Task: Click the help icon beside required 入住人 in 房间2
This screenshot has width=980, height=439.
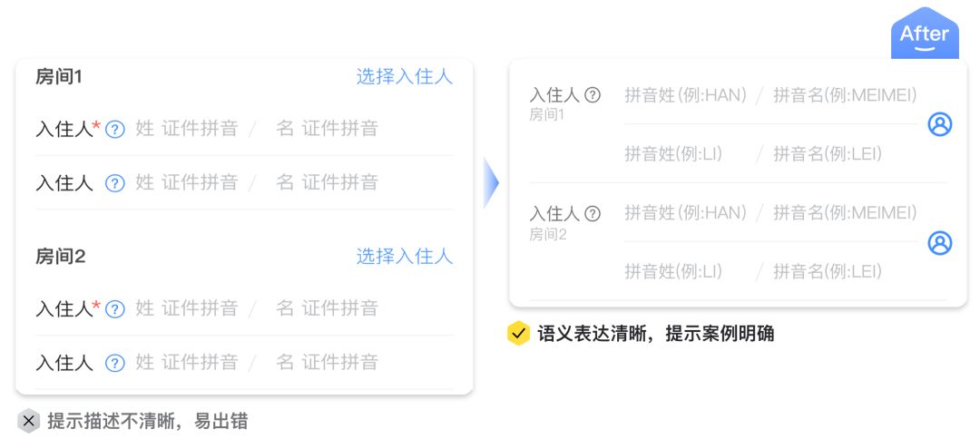Action: 115,309
